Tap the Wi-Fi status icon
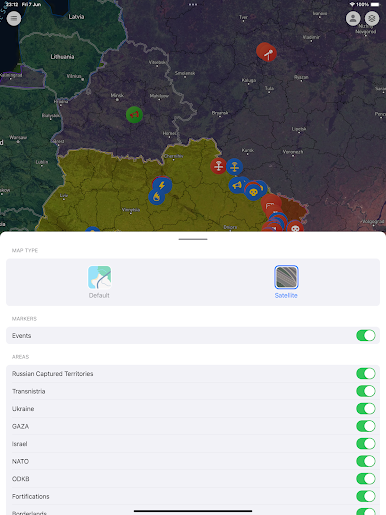The height and width of the screenshot is (515, 386). coord(352,4)
